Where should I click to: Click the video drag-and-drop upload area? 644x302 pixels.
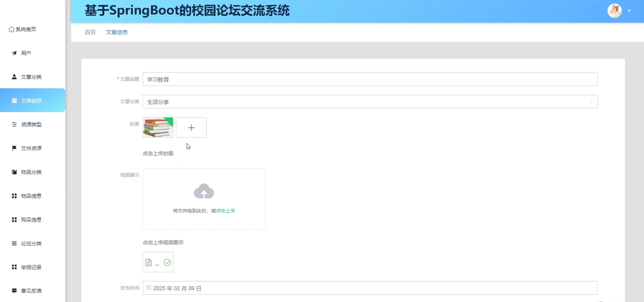(x=204, y=199)
